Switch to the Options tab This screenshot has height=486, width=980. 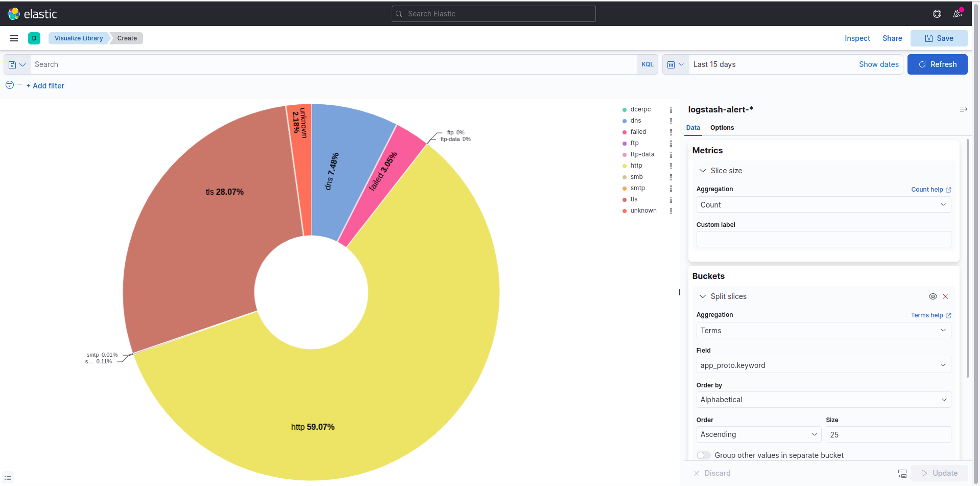722,128
